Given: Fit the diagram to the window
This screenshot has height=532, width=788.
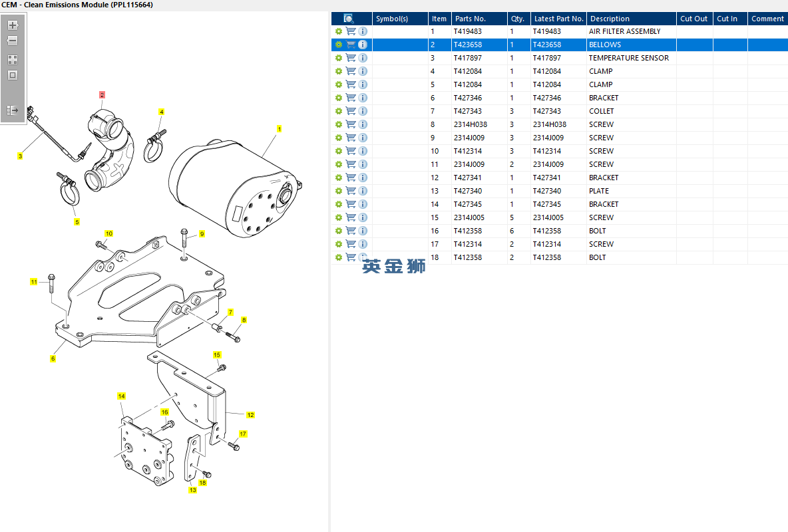Looking at the screenshot, I should 13,75.
